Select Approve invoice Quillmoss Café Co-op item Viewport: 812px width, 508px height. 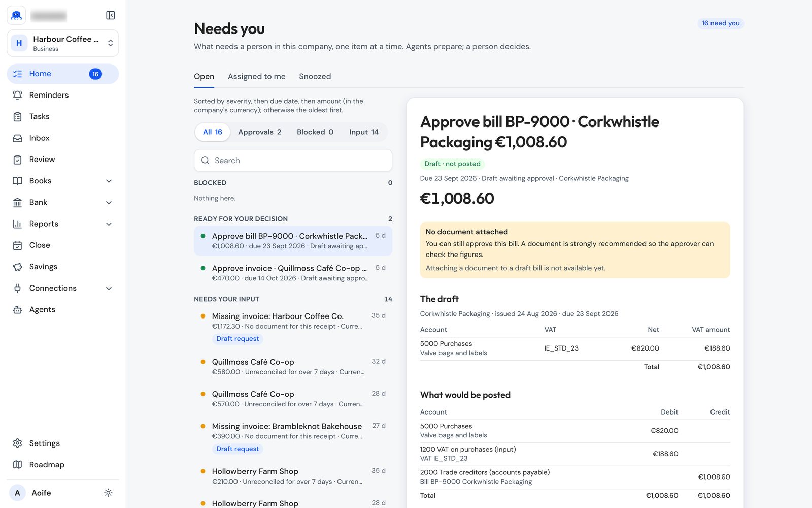(293, 273)
